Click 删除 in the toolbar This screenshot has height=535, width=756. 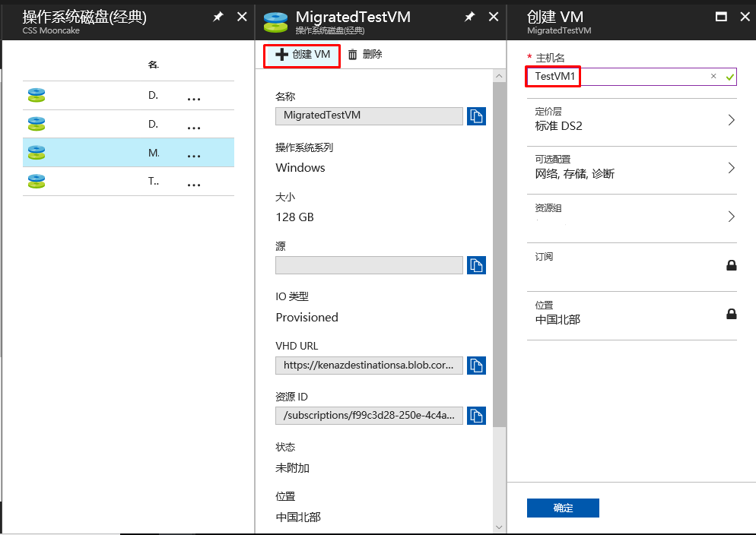pos(365,55)
